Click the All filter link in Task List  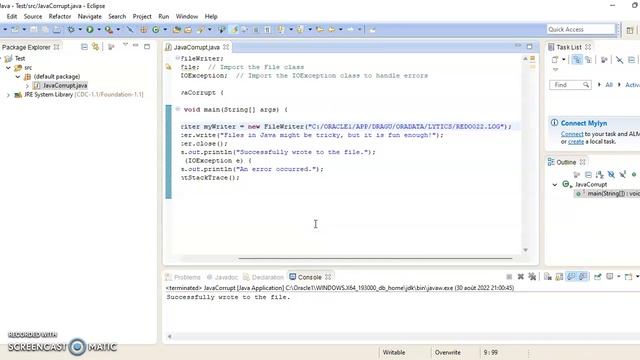(609, 85)
